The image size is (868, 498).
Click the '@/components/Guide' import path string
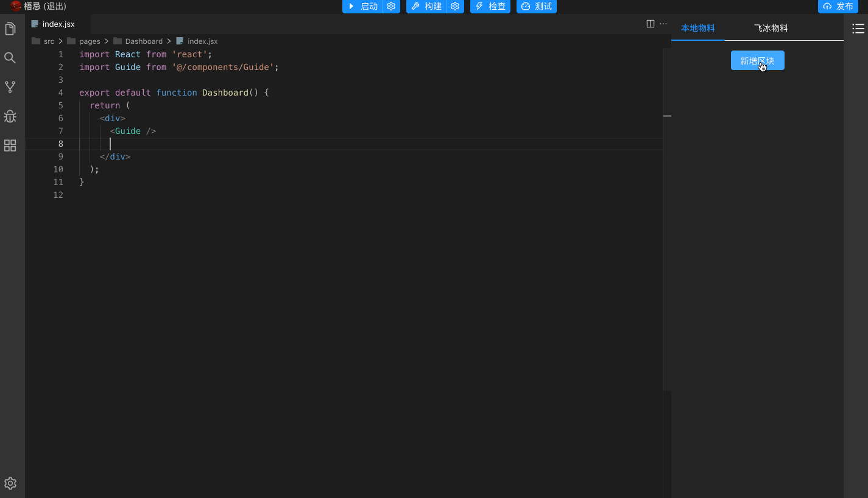tap(223, 67)
